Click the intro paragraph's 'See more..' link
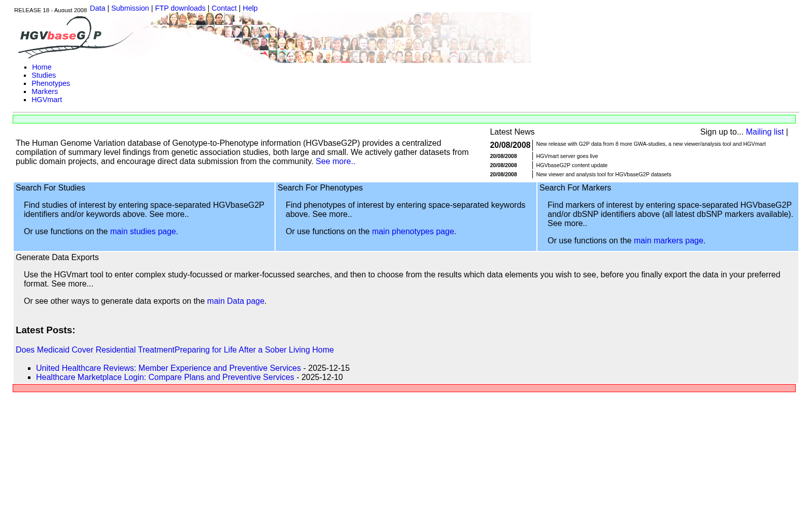 coord(335,162)
